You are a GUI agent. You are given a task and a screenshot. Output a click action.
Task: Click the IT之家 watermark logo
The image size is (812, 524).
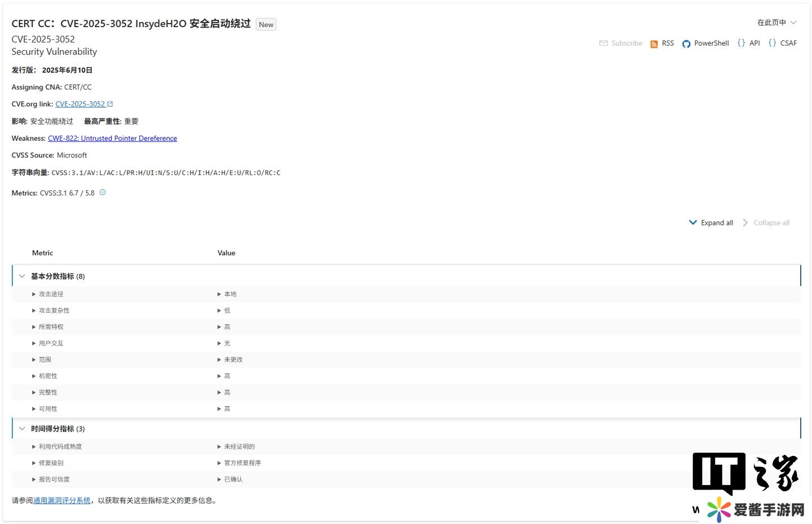744,473
